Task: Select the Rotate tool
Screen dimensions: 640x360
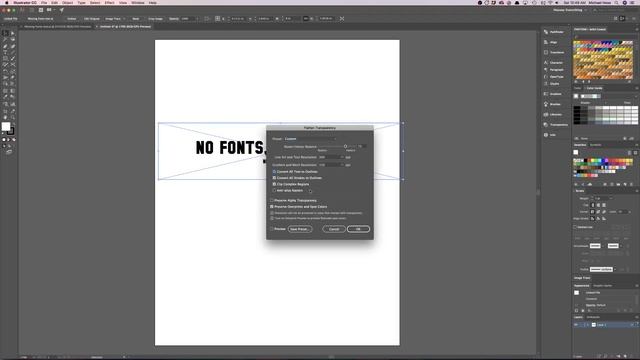Action: point(5,71)
